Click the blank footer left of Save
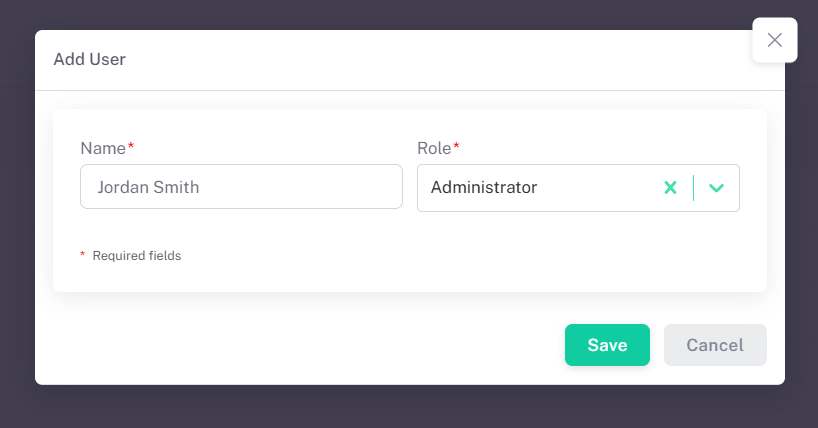This screenshot has height=428, width=818. click(x=300, y=345)
